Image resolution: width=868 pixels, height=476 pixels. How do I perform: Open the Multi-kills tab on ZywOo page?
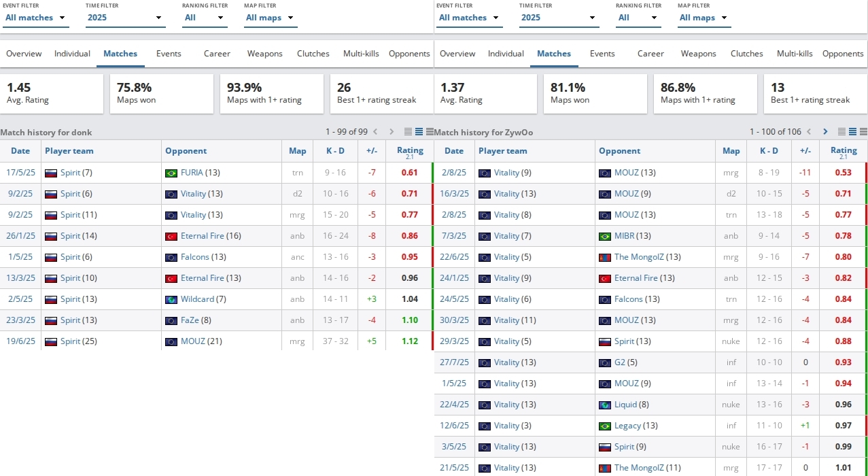pyautogui.click(x=795, y=54)
